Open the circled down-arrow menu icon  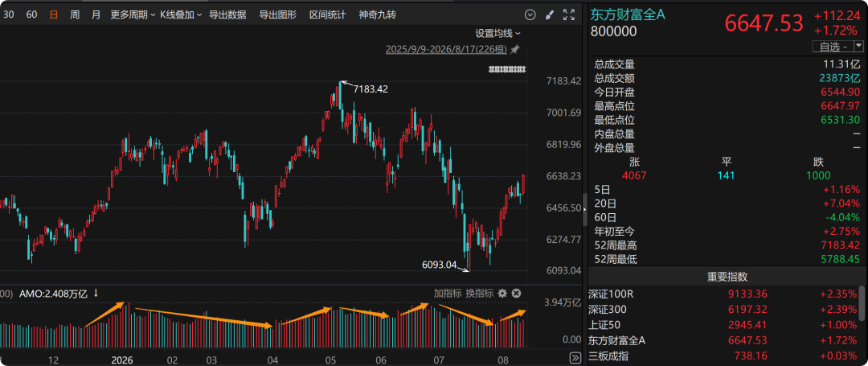(x=530, y=15)
